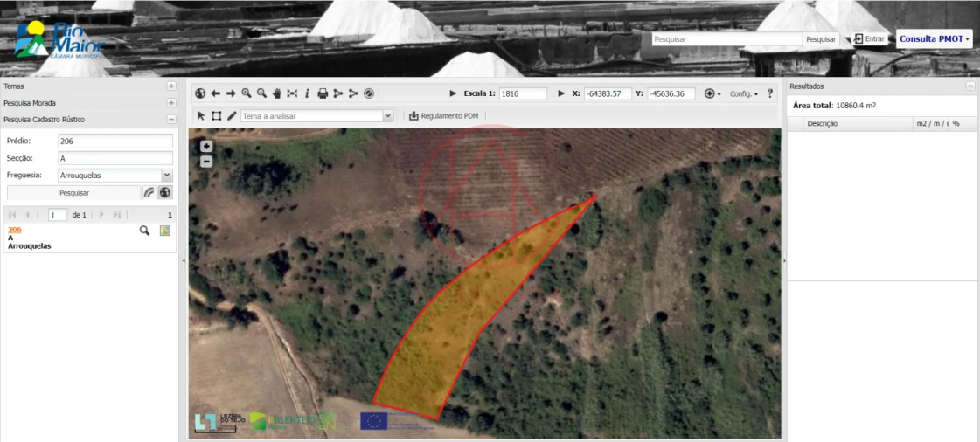
Task: Go to previous map view arrow
Action: pyautogui.click(x=215, y=93)
